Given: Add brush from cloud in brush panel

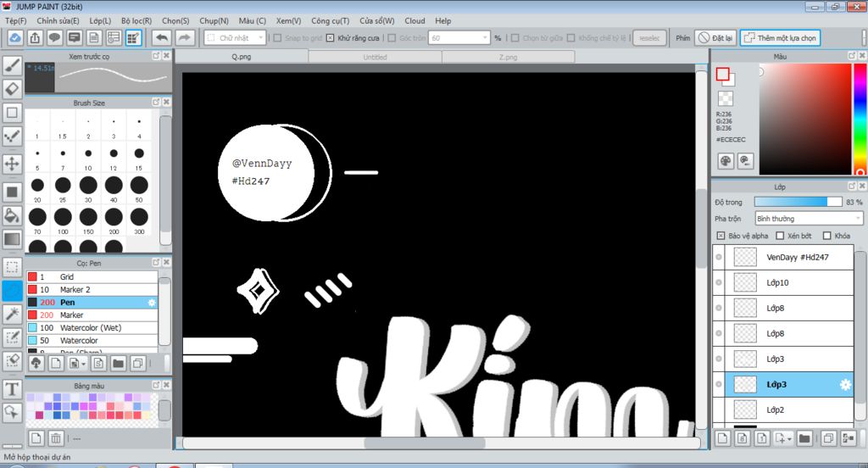Looking at the screenshot, I should 36,364.
